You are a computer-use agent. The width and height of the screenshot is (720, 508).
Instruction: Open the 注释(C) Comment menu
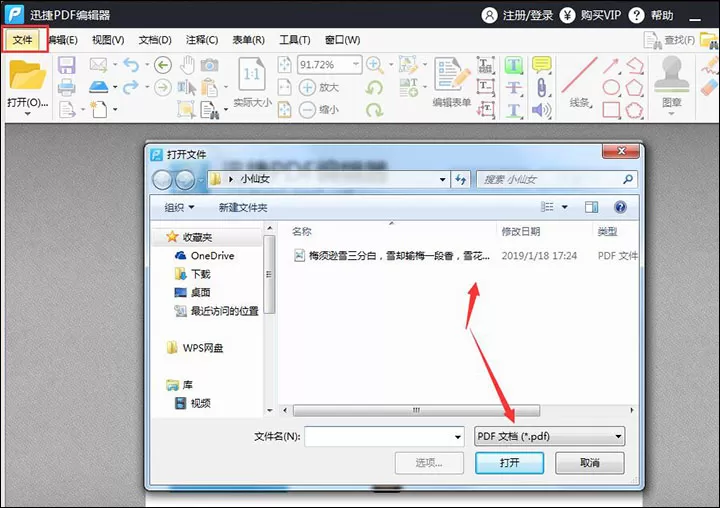pos(202,40)
